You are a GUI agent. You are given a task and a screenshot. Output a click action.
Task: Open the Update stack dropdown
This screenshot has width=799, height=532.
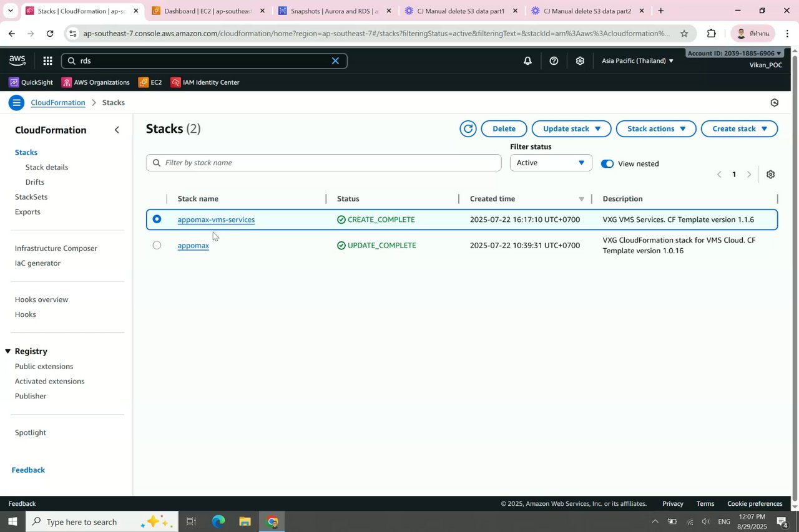[571, 128]
